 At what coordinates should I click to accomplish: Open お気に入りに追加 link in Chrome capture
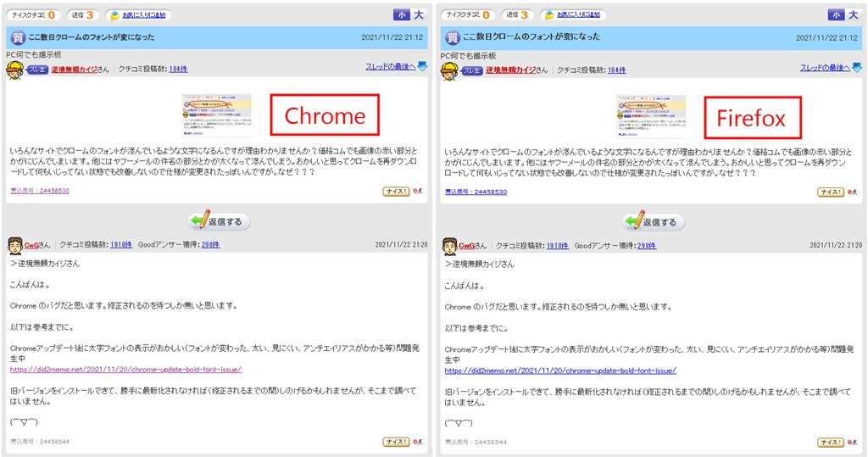pos(143,15)
